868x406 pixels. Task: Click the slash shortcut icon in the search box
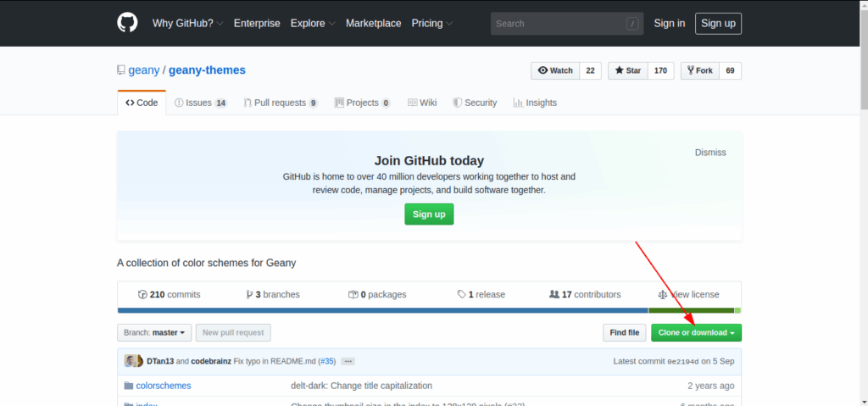pos(632,23)
